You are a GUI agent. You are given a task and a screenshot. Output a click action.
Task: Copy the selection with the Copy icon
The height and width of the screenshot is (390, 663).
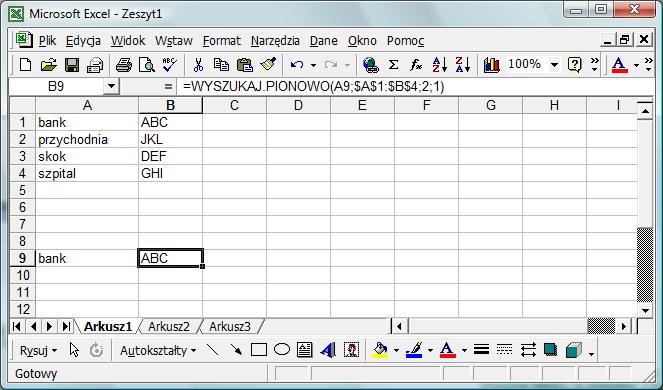(221, 65)
